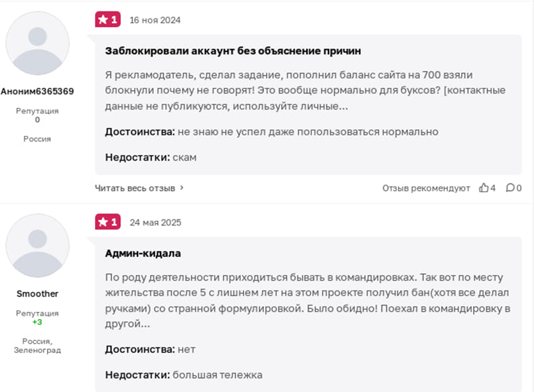Open the profile link Аноним6365369
Screen dimensions: 534x392
[37, 91]
